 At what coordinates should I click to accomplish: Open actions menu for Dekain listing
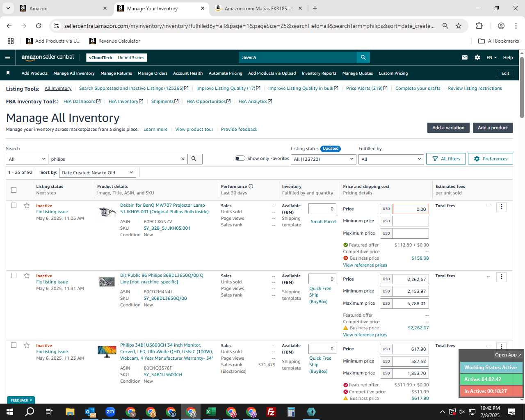501,207
